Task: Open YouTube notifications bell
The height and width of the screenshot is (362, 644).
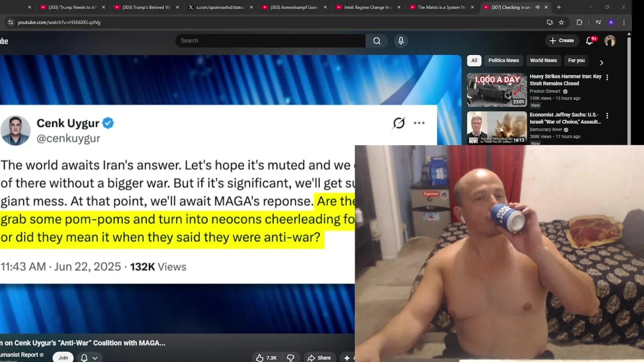Action: click(590, 41)
